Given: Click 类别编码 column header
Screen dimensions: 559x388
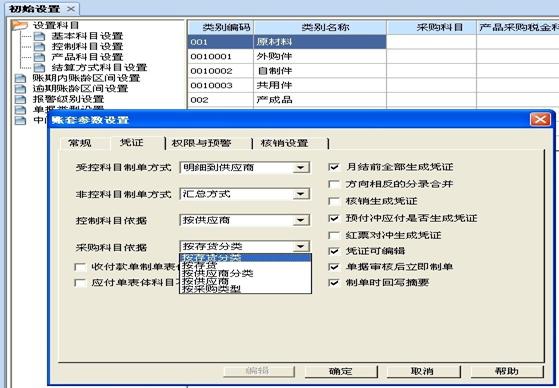Looking at the screenshot, I should [221, 27].
